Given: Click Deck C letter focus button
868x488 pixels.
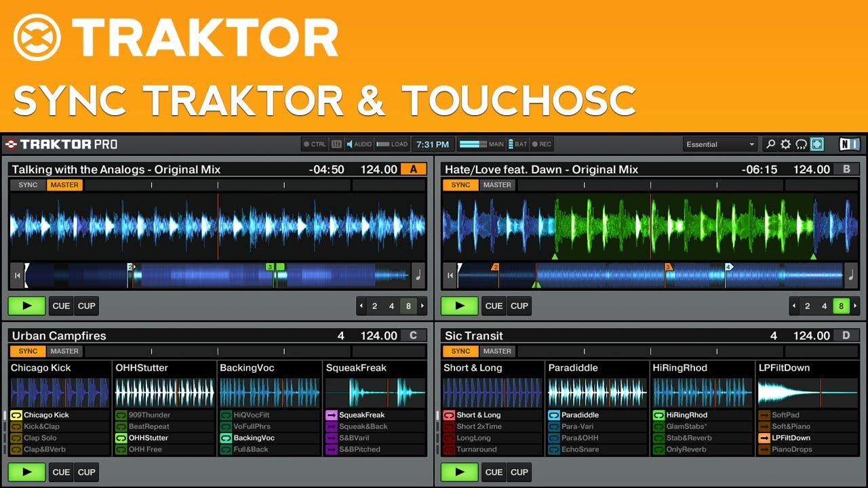Looking at the screenshot, I should [414, 335].
